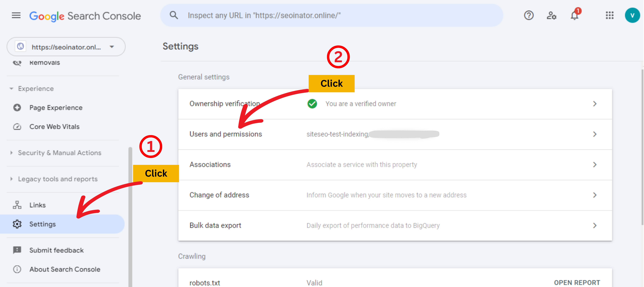644x287 pixels.
Task: Open Core Web Vitals report
Action: 62,127
